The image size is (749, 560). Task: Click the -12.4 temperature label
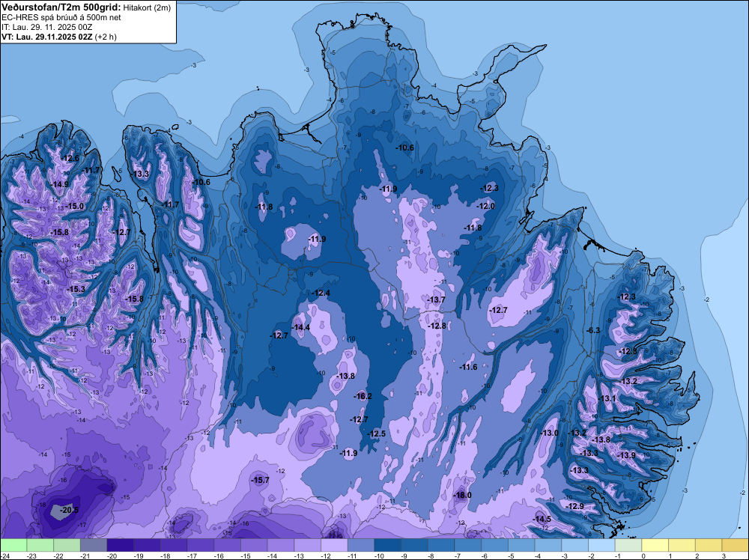click(321, 293)
